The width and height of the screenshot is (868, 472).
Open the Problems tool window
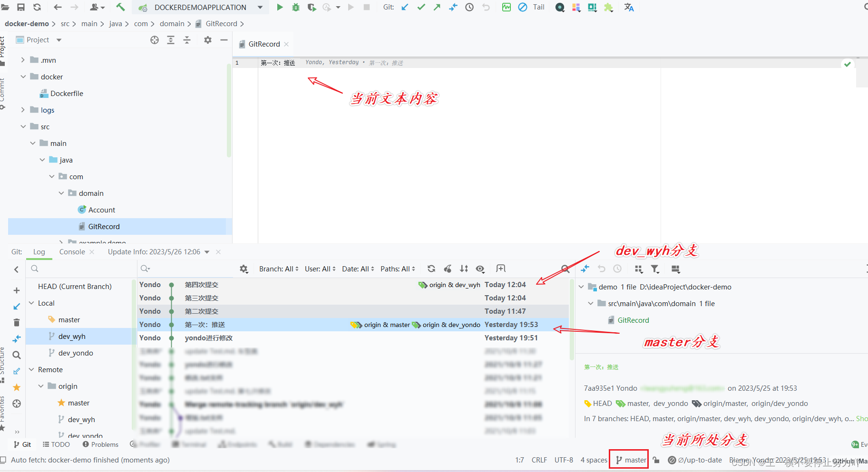coord(100,444)
